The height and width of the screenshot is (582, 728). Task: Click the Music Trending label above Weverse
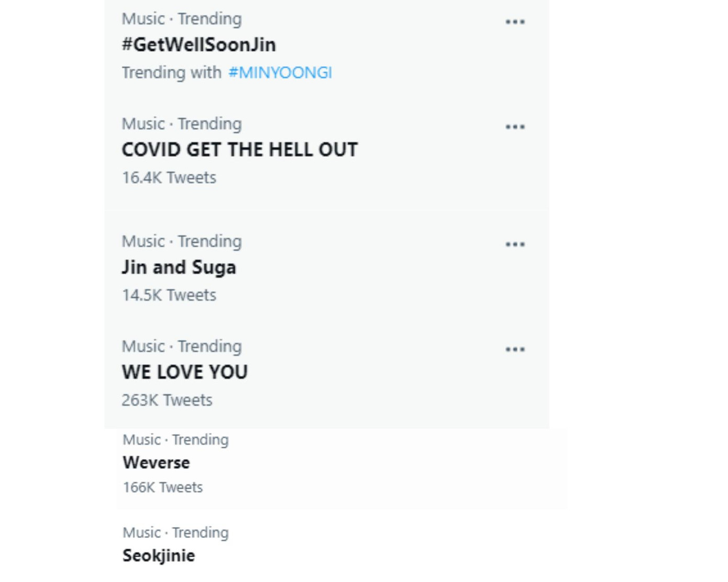tap(175, 440)
